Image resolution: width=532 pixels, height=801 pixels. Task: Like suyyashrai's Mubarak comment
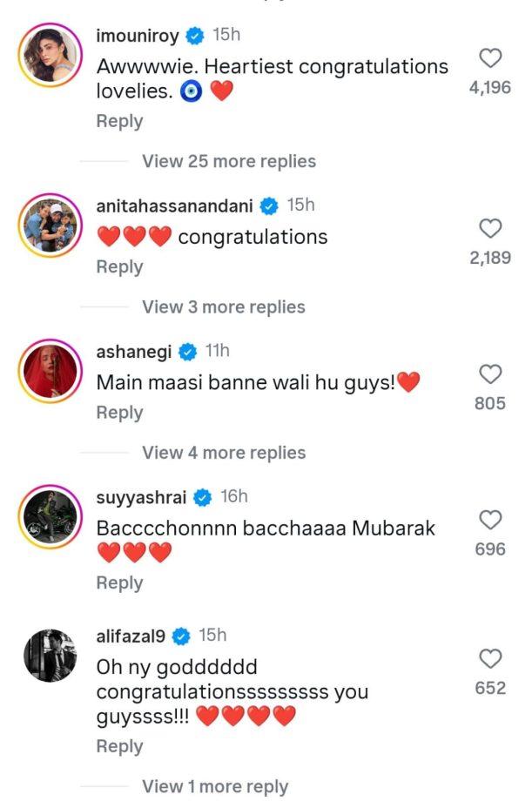(x=490, y=521)
